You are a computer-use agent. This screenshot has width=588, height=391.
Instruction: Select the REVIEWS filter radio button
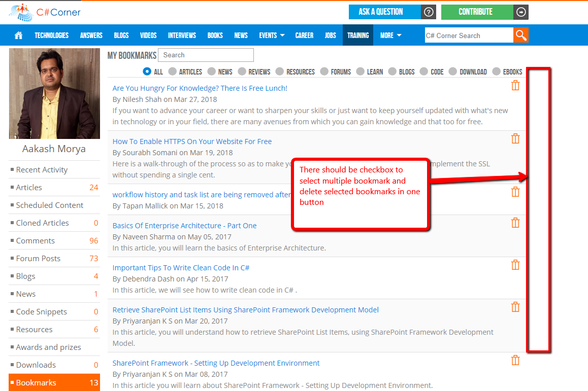click(x=242, y=72)
